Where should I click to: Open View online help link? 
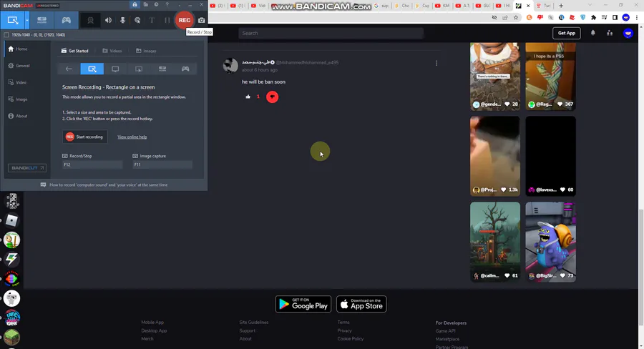point(132,137)
